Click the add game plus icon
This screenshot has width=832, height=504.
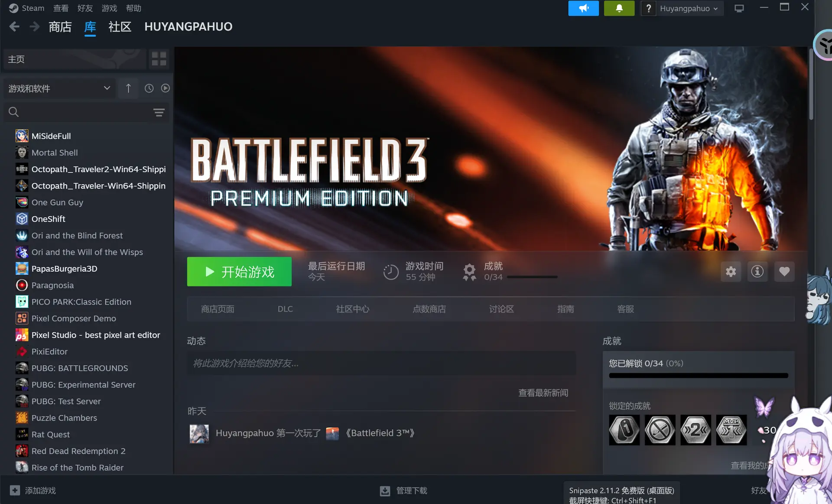pos(15,490)
